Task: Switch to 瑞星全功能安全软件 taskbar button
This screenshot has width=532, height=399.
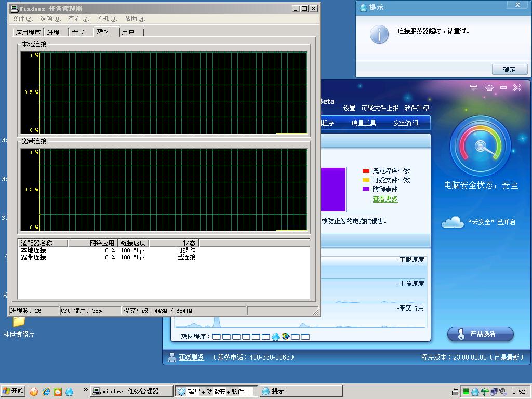Action: click(217, 391)
